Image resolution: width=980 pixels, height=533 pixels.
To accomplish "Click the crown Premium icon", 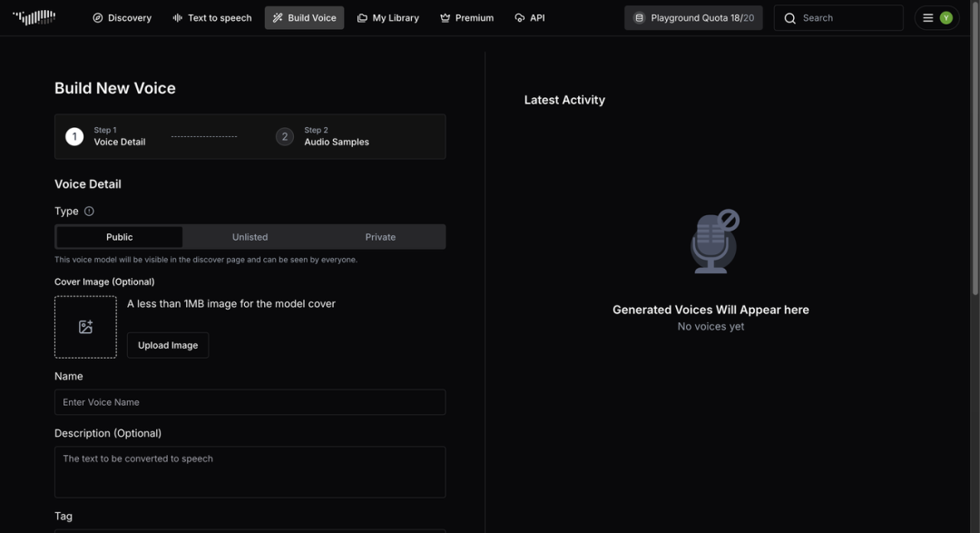I will 445,18.
